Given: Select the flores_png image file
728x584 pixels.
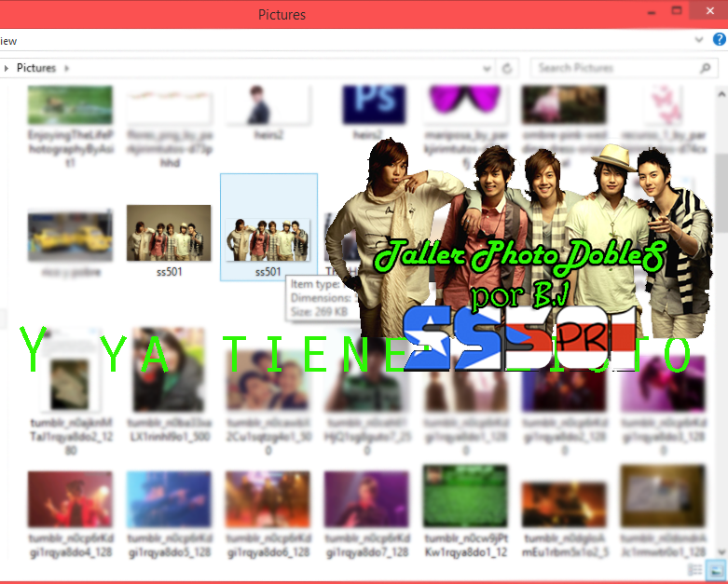Looking at the screenshot, I should click(x=169, y=126).
